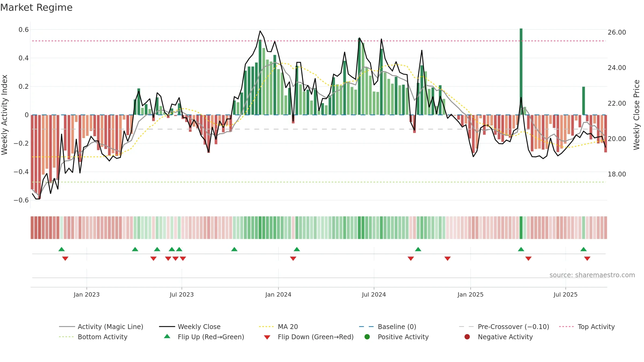Click the dark green cell in the 2025 regime strip
The width and height of the screenshot is (644, 362).
tap(521, 228)
